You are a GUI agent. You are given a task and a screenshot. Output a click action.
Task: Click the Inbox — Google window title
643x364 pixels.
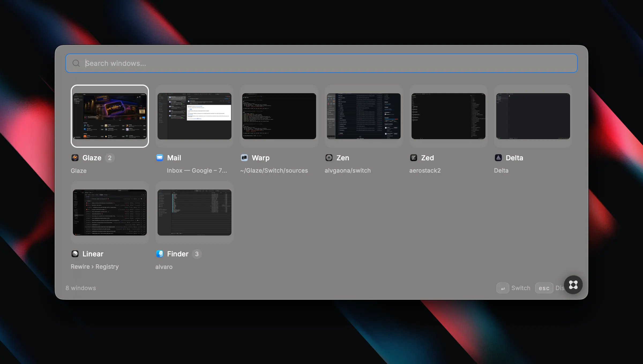pyautogui.click(x=197, y=170)
